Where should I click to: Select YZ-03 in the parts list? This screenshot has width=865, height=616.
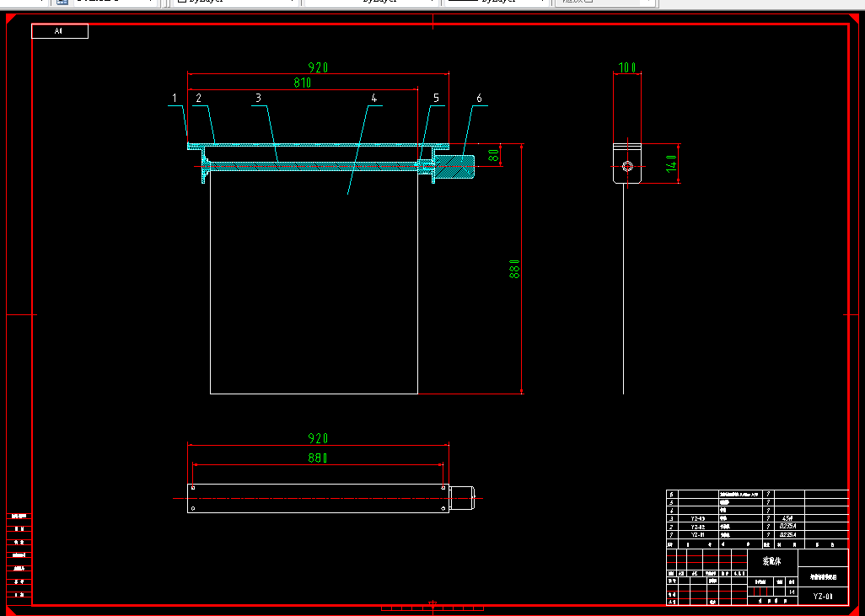point(698,518)
